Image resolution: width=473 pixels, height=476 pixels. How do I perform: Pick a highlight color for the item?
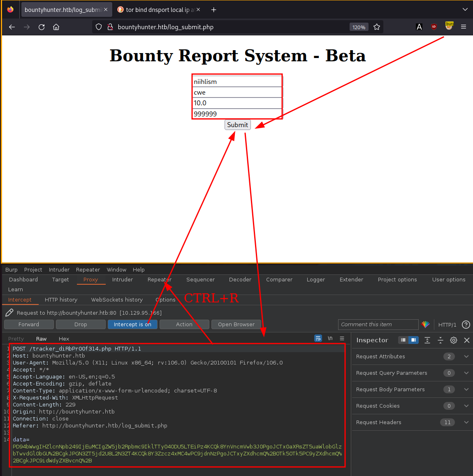tap(426, 324)
